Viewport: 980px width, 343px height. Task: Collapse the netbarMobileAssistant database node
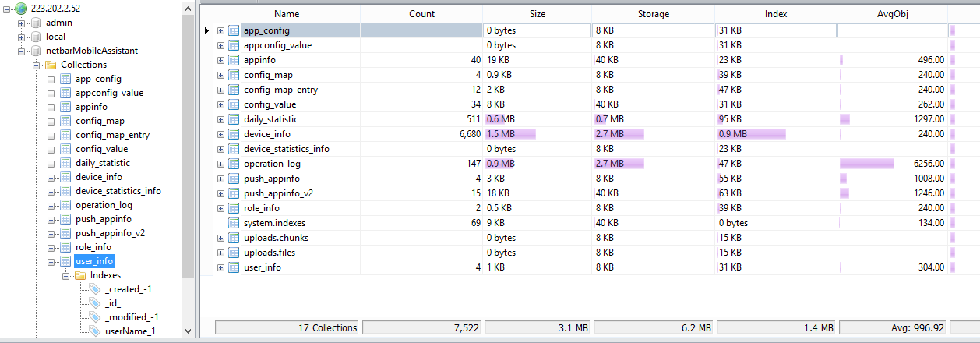(21, 51)
